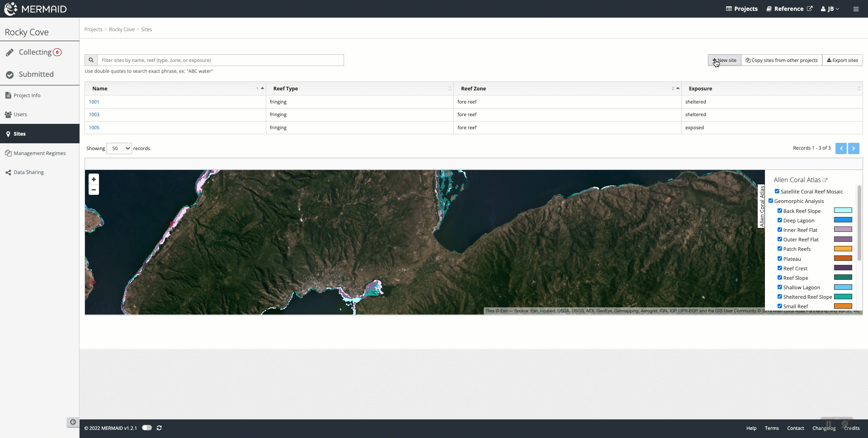This screenshot has width=868, height=438.
Task: Click the MERMAID logo icon
Action: point(11,9)
